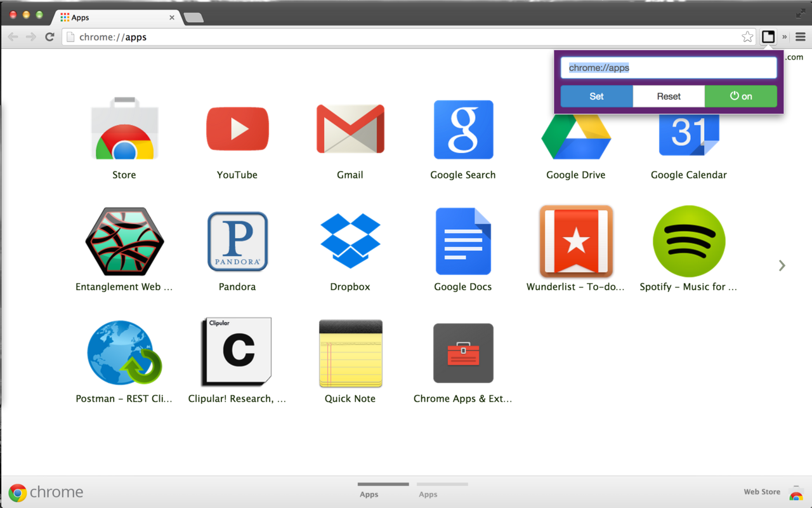Screen dimensions: 812x508
Task: Enter fullscreen with the title bar arrows
Action: [800, 14]
